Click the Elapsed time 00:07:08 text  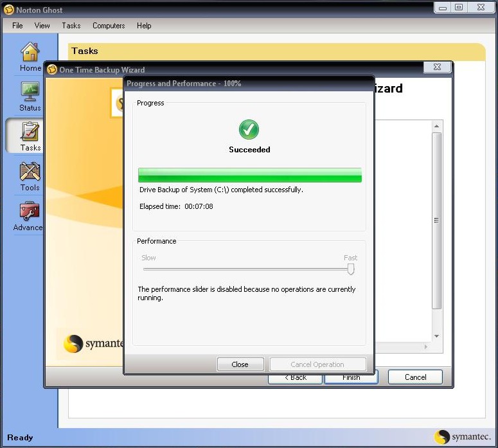pos(176,206)
